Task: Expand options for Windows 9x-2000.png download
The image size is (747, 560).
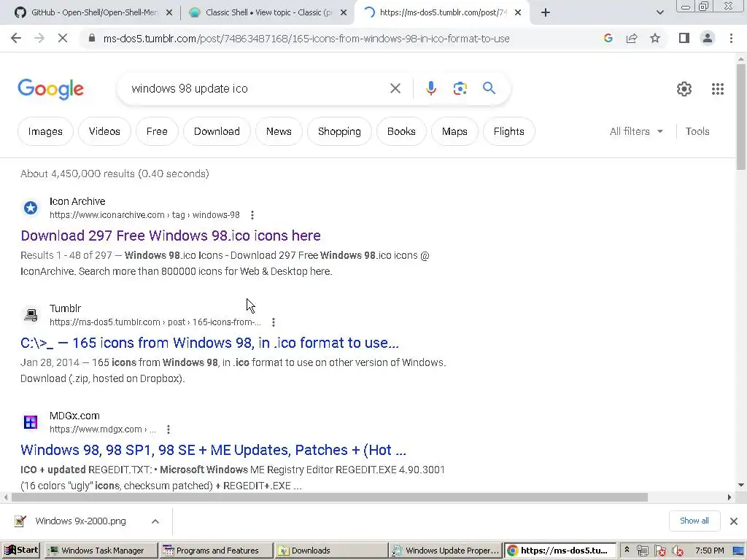Action: (x=155, y=521)
